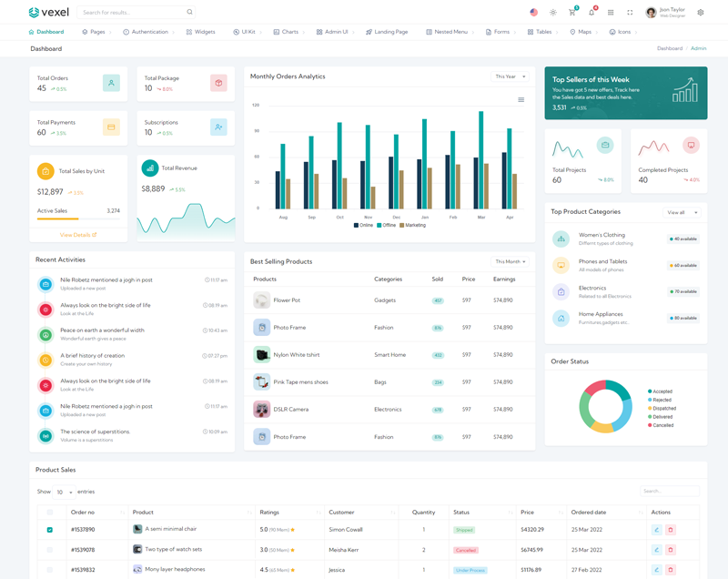Open the This Year dropdown

click(510, 76)
